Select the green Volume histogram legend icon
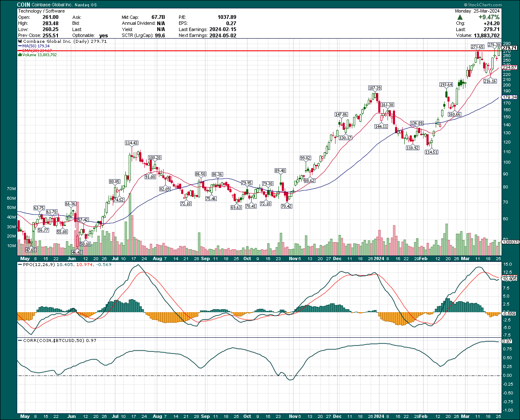Image resolution: width=520 pixels, height=420 pixels. [x=21, y=55]
